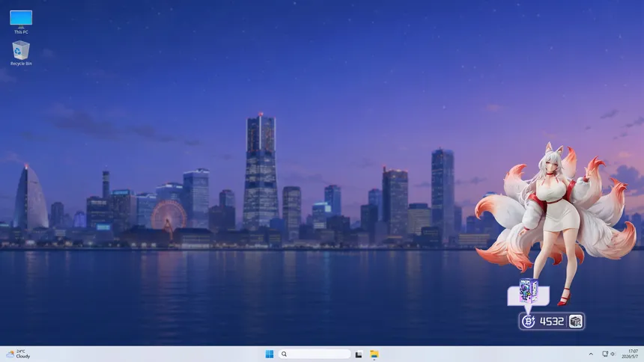Select the This PC desktop icon

(21, 22)
